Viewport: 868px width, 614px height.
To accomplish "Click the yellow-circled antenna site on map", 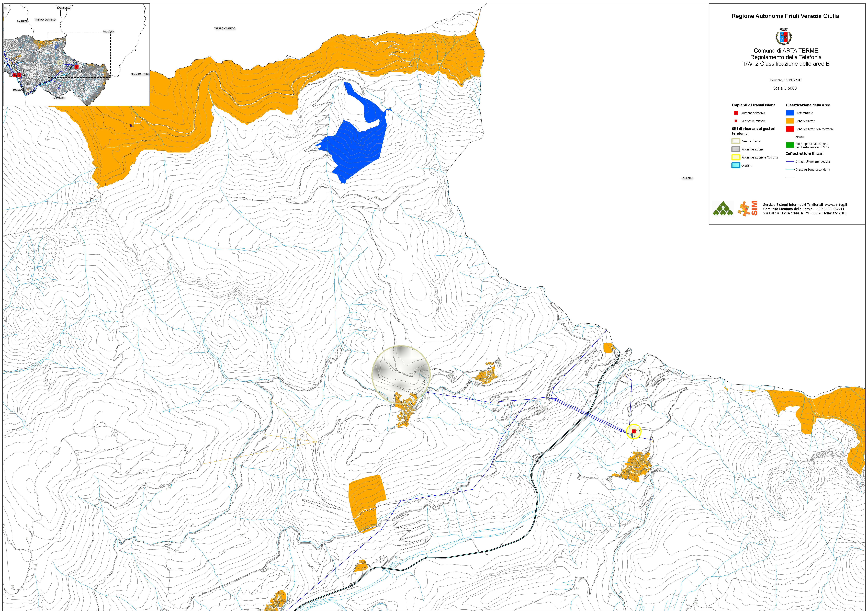I will coord(634,431).
